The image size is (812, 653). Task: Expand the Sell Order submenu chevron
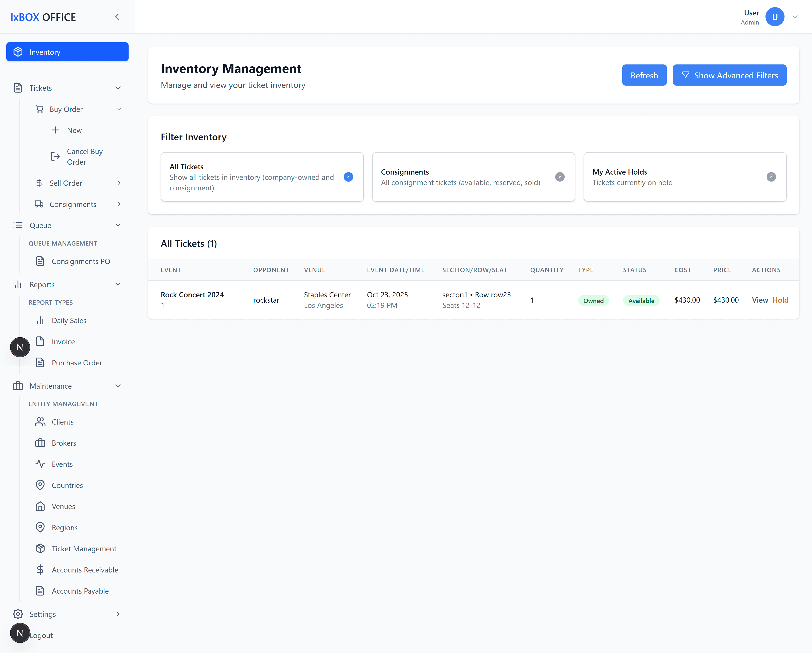point(119,183)
